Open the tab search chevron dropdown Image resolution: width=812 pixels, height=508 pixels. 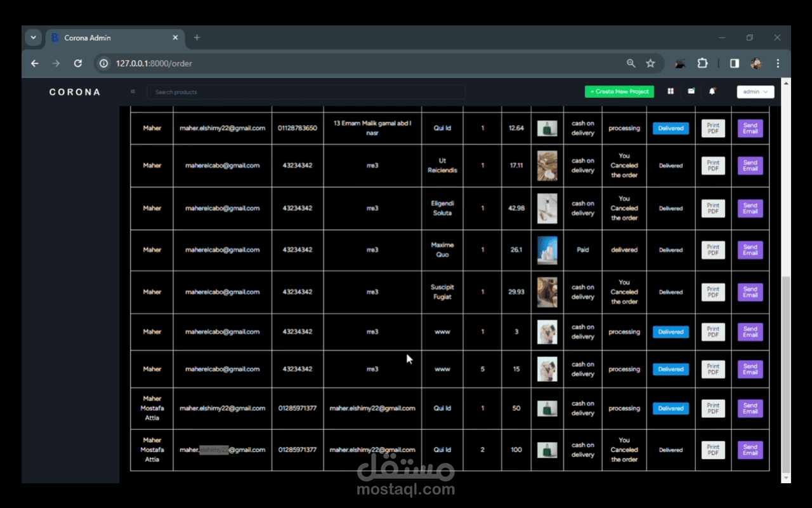click(x=34, y=37)
